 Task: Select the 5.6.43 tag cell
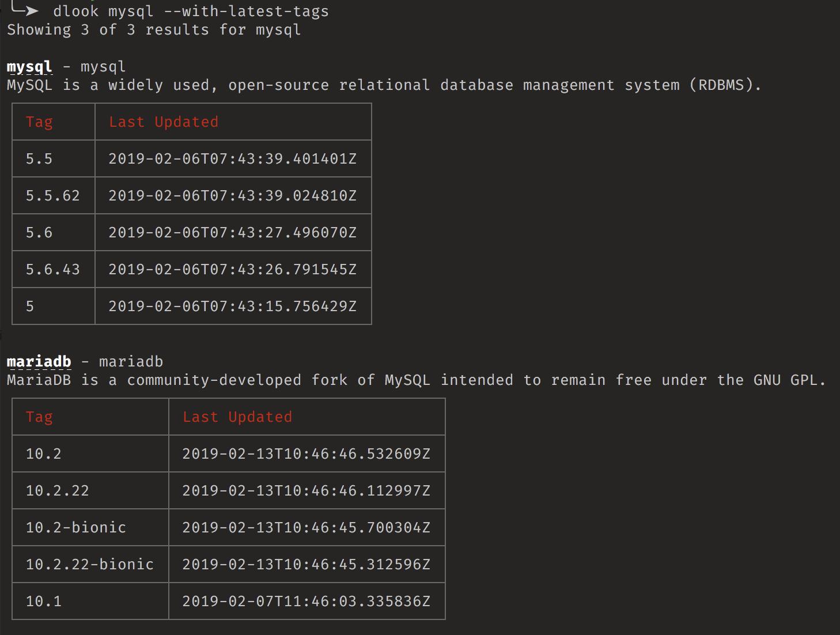click(53, 270)
